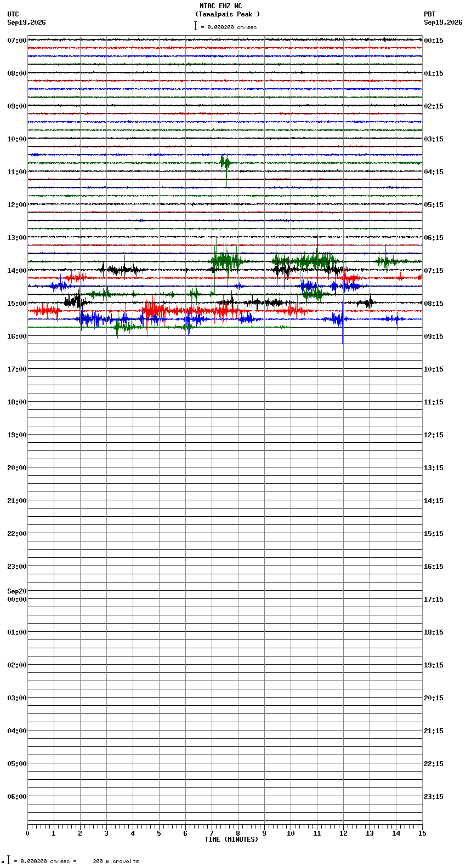
Task: Click the red burst near minute 5 after 15:00
Action: [154, 311]
